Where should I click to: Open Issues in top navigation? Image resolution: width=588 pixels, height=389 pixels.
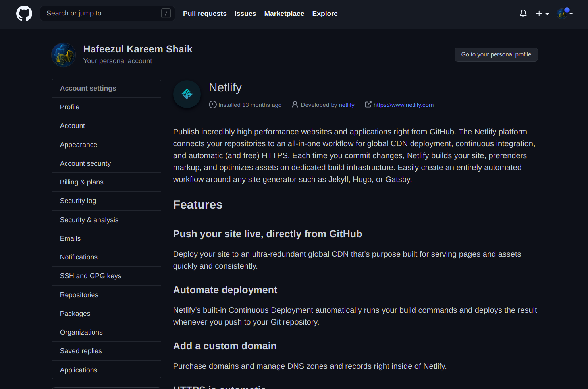click(245, 14)
